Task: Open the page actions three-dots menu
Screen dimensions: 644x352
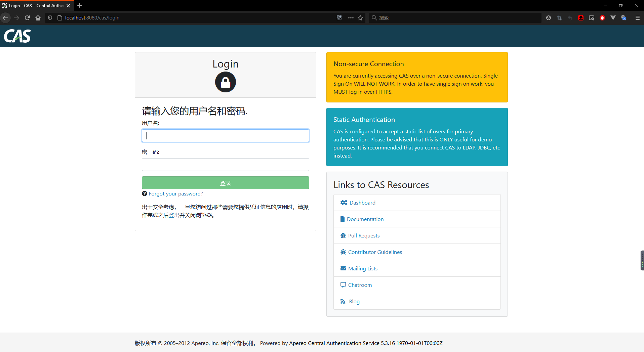Action: pyautogui.click(x=351, y=18)
